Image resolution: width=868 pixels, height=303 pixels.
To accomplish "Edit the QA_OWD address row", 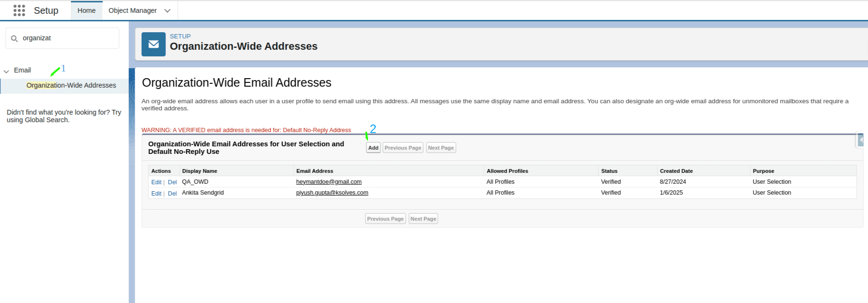I will pyautogui.click(x=156, y=182).
